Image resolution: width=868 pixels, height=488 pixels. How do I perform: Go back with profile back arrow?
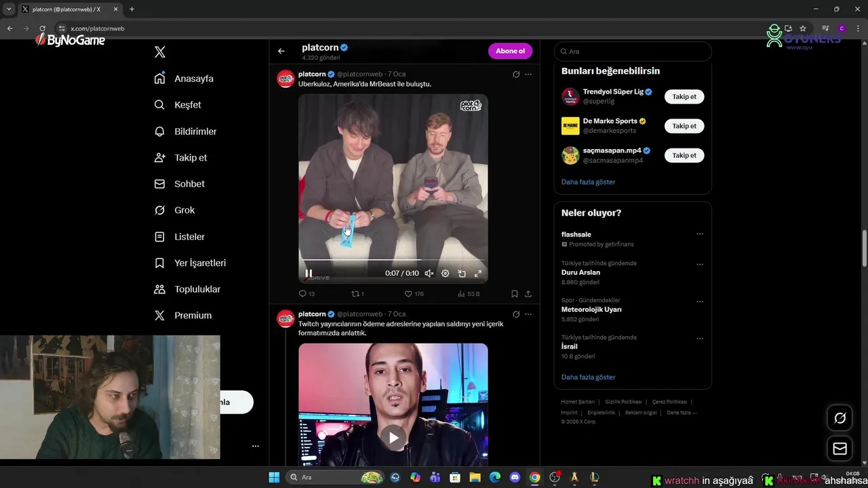pos(281,51)
